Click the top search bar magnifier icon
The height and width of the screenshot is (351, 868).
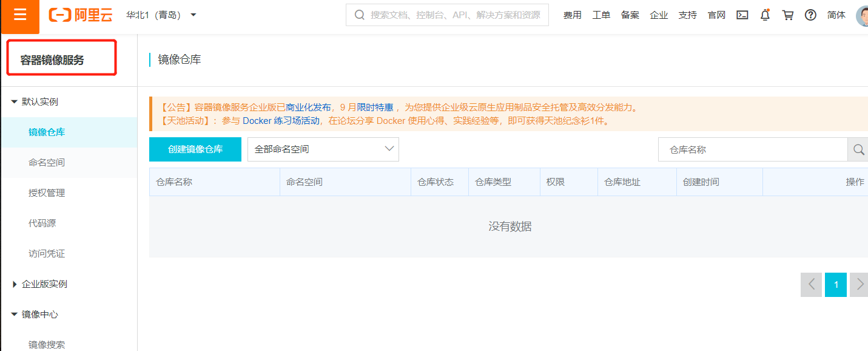[360, 15]
